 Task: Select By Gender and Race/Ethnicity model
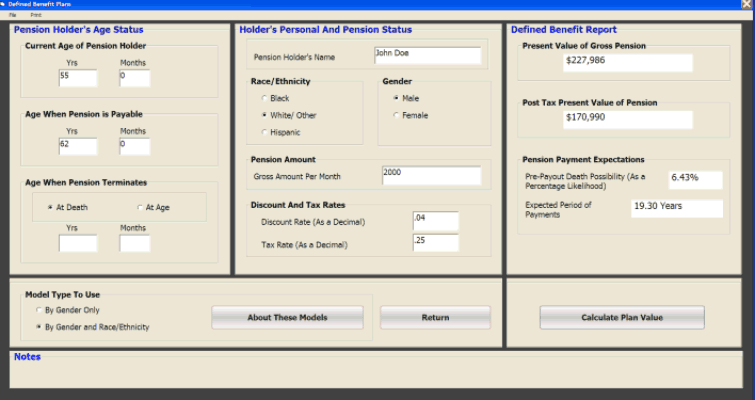[38, 326]
